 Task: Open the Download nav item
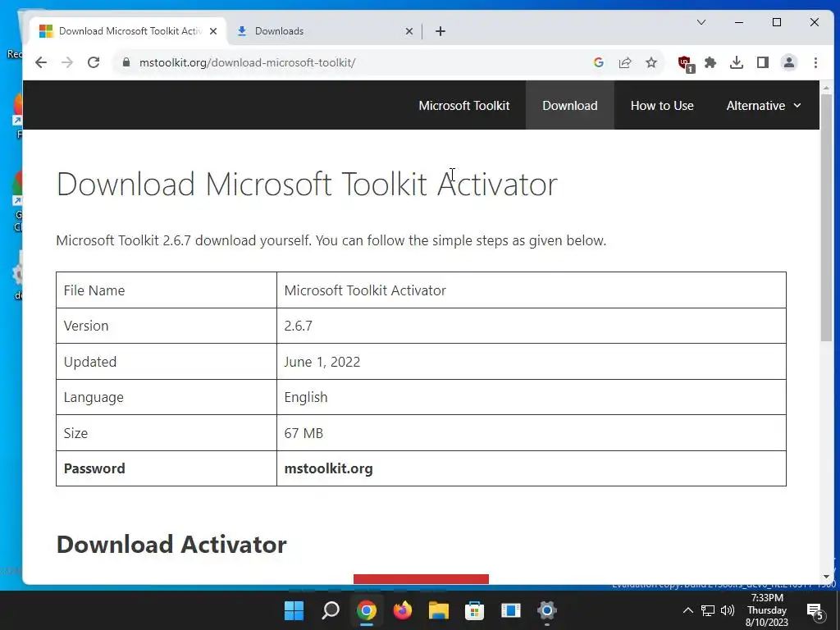[569, 106]
